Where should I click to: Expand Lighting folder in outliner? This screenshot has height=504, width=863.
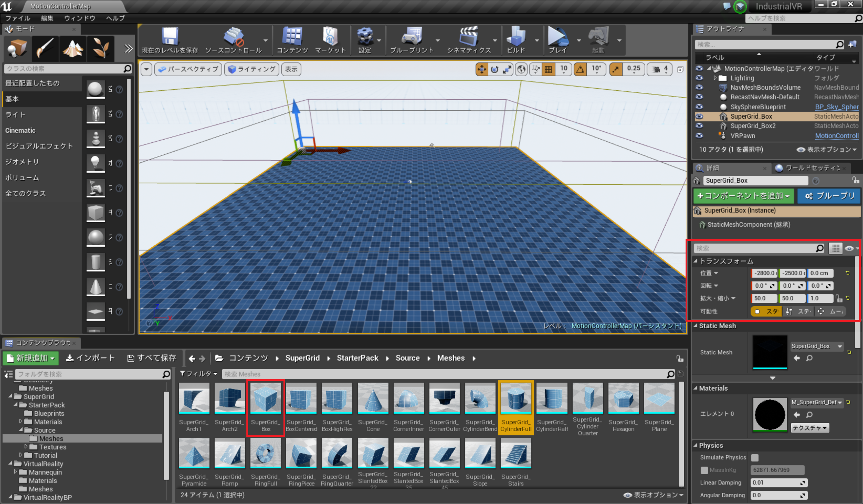[715, 78]
